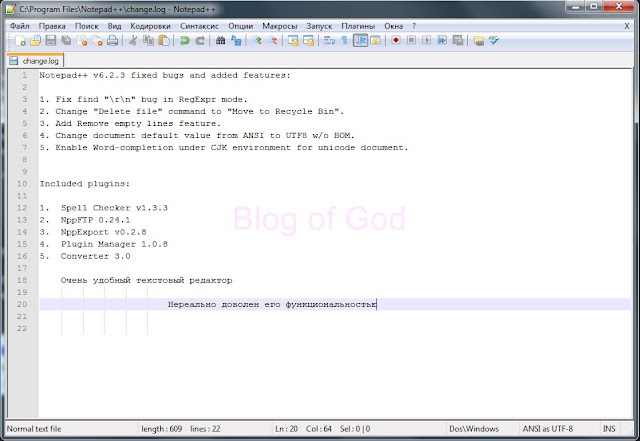
Task: Click the "NppFTP 0.24.1" text line
Action: pos(95,220)
